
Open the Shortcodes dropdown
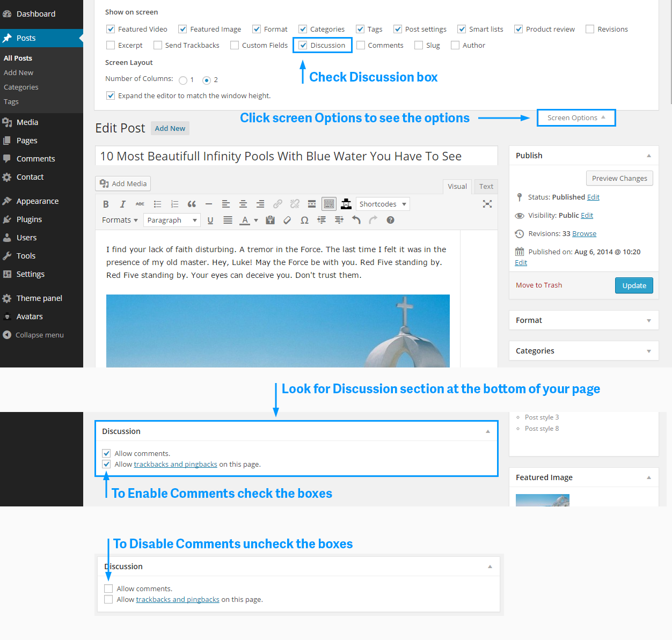pos(383,204)
